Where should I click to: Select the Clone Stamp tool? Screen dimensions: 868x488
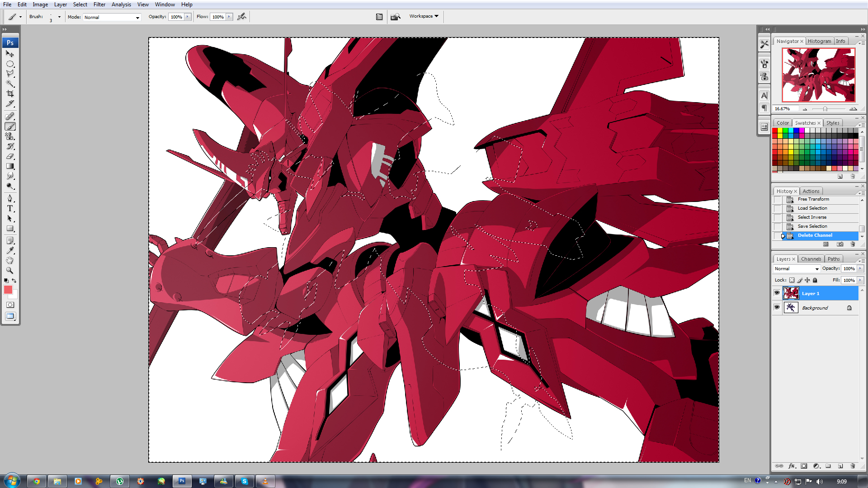[10, 136]
